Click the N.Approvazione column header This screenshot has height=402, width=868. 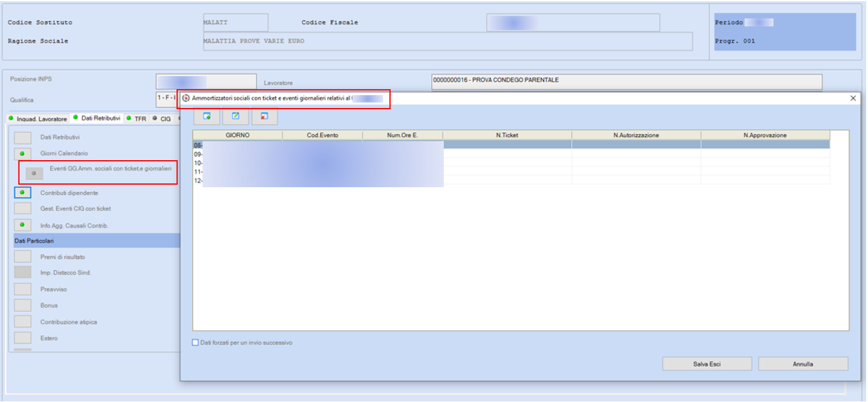point(765,135)
